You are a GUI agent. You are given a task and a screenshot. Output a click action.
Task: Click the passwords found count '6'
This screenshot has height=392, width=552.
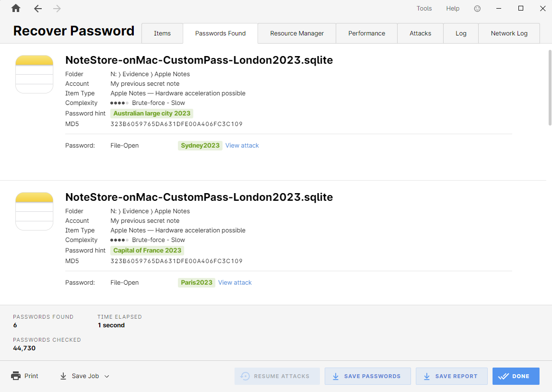[x=15, y=325]
